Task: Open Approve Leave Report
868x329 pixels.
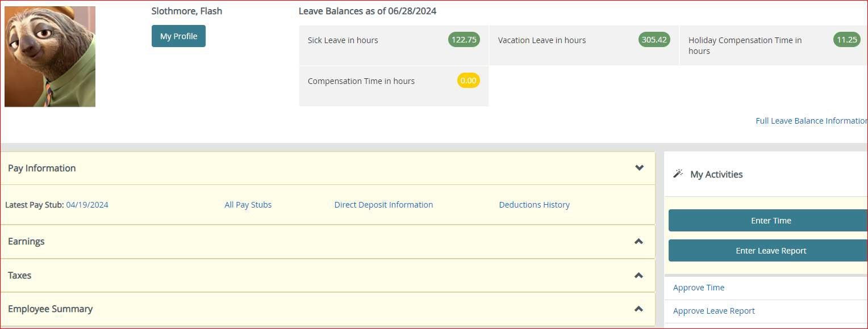Action: [713, 310]
